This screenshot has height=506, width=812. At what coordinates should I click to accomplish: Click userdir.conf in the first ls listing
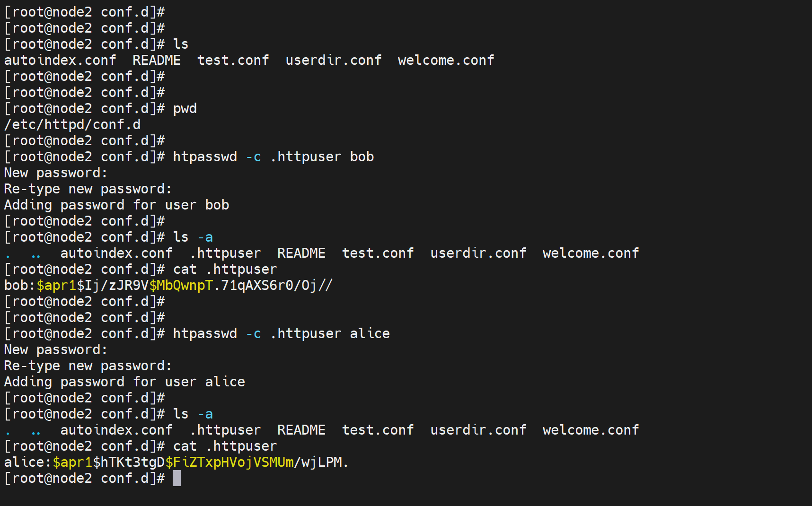pyautogui.click(x=333, y=61)
